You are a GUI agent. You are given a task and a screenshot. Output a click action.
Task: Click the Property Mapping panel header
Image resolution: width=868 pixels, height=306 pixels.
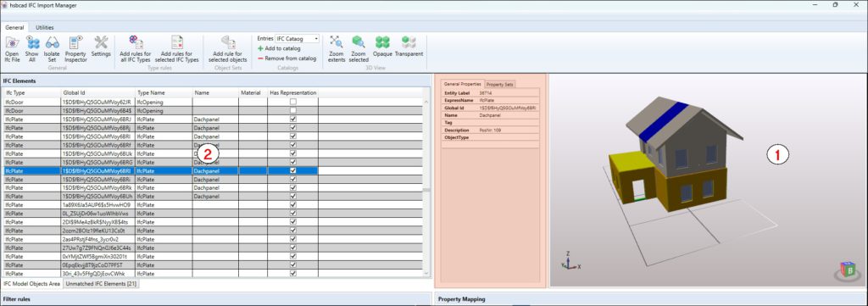click(x=651, y=299)
